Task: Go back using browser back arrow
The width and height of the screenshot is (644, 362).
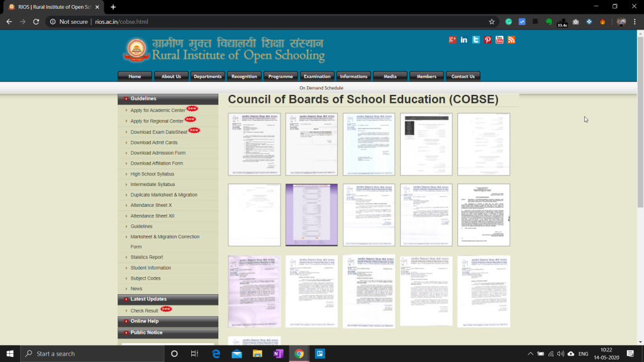Action: click(9, 22)
